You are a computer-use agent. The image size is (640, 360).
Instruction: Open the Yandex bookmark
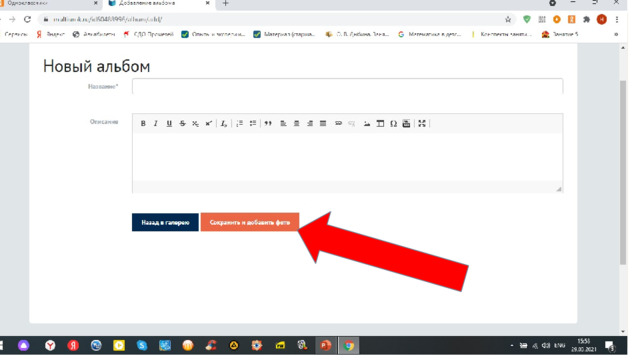51,34
